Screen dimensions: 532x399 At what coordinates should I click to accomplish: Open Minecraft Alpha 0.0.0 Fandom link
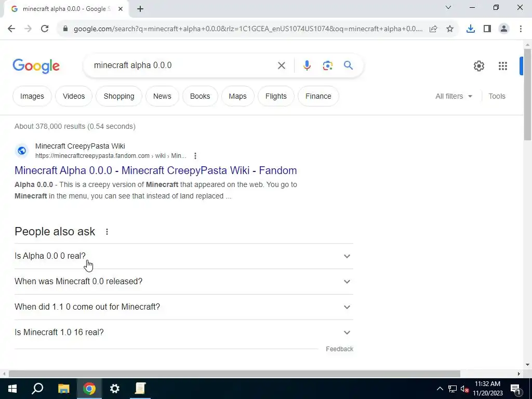coord(155,170)
